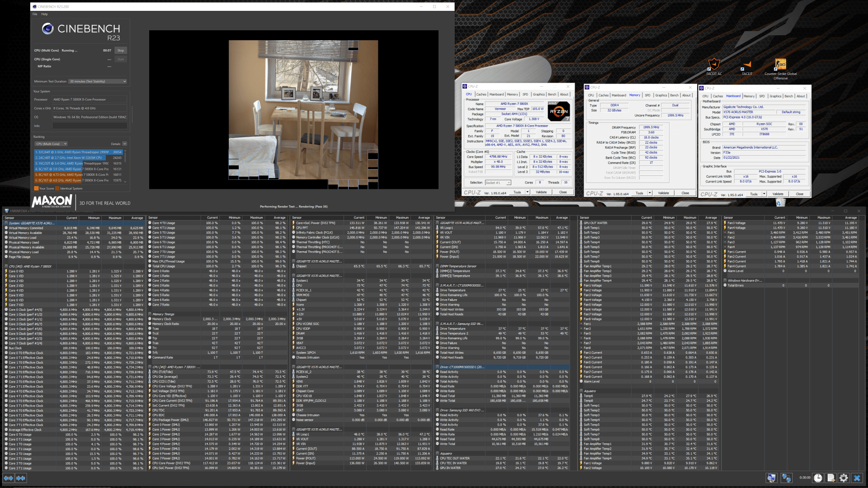Open HWiNFO network remote monitors icon

[x=787, y=478]
